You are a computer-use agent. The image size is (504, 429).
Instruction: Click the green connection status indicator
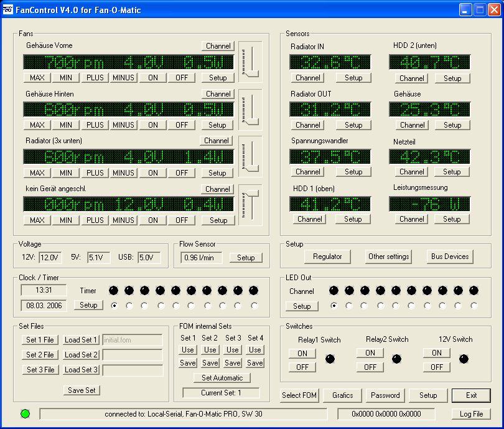(x=25, y=413)
